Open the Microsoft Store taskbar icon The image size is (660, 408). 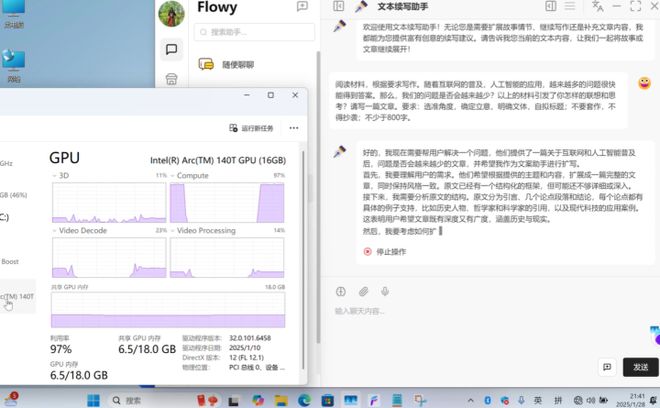tap(327, 400)
